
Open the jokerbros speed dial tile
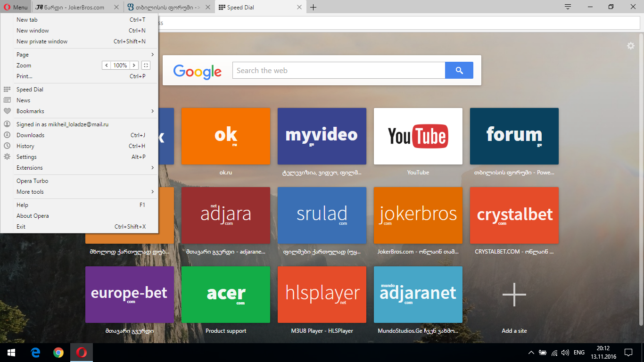click(x=418, y=215)
